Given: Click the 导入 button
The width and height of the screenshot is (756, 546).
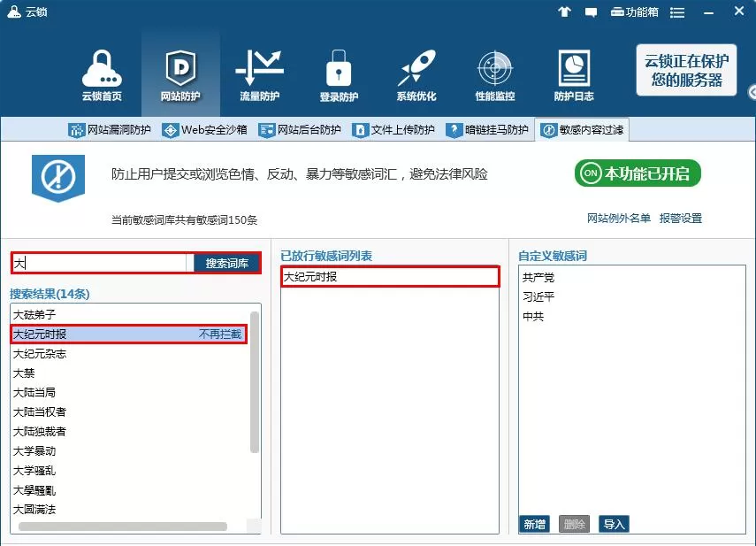Looking at the screenshot, I should pos(614,524).
